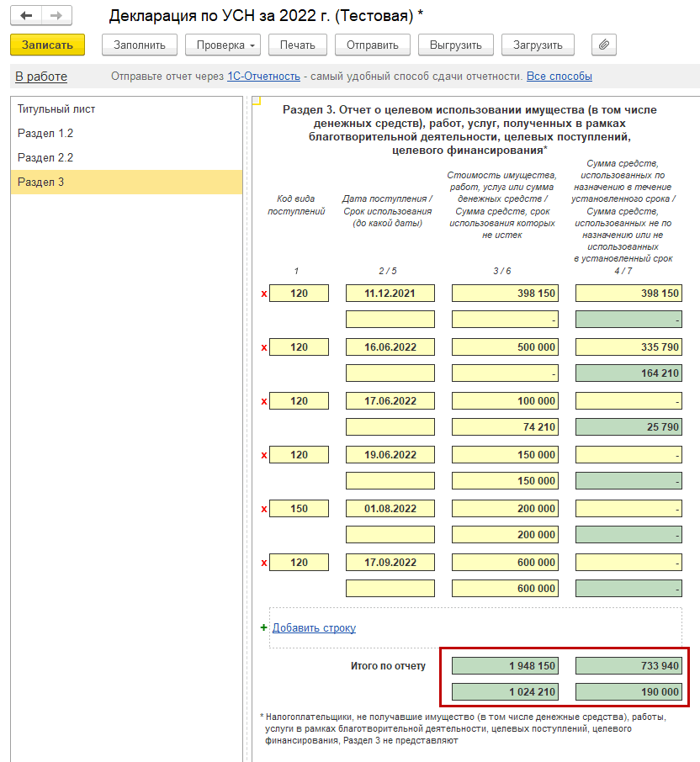Delete the row dated 17.06.2022
The height and width of the screenshot is (762, 700).
click(263, 401)
